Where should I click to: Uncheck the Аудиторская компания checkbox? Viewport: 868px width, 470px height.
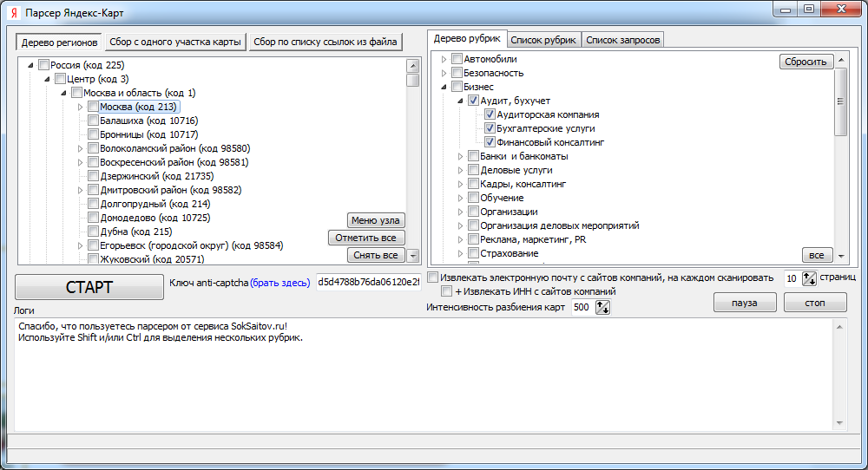490,114
